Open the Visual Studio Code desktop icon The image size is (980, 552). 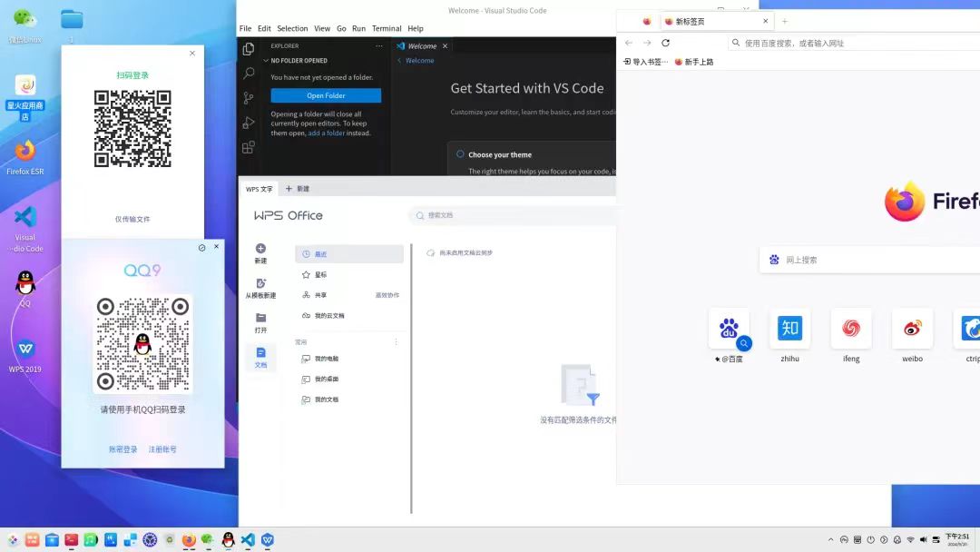point(25,230)
